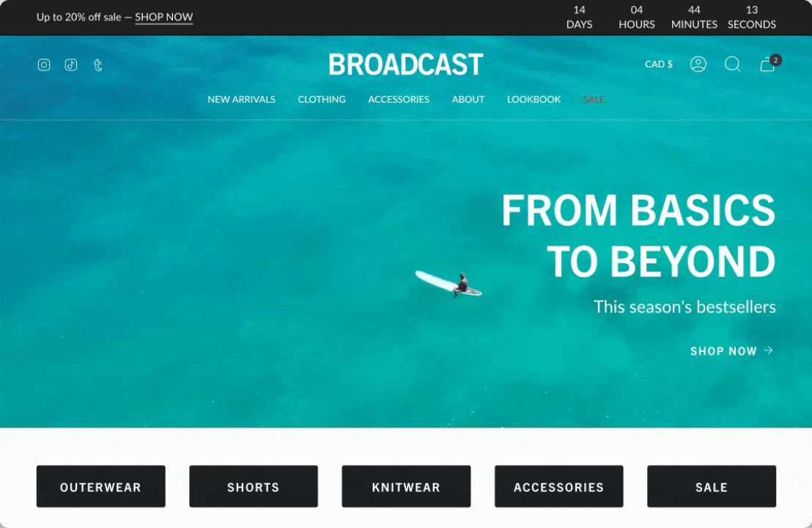The width and height of the screenshot is (812, 528).
Task: Select the red Sale menu item
Action: [x=594, y=99]
